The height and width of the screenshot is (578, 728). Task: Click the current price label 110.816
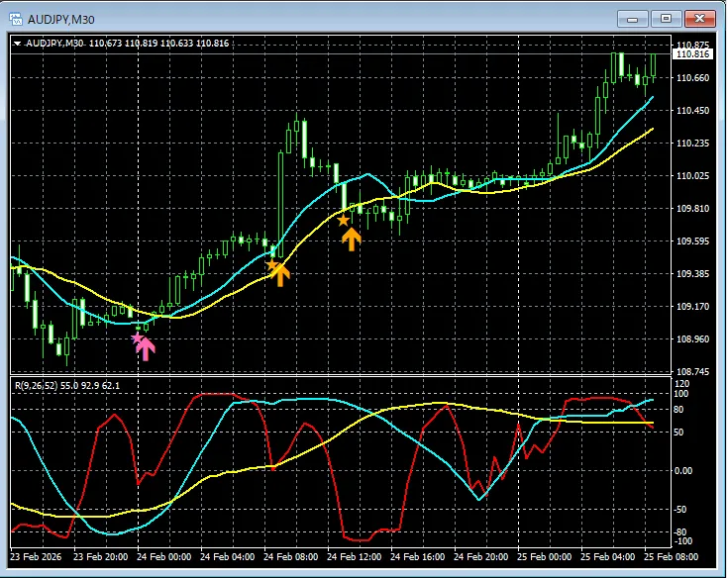690,54
